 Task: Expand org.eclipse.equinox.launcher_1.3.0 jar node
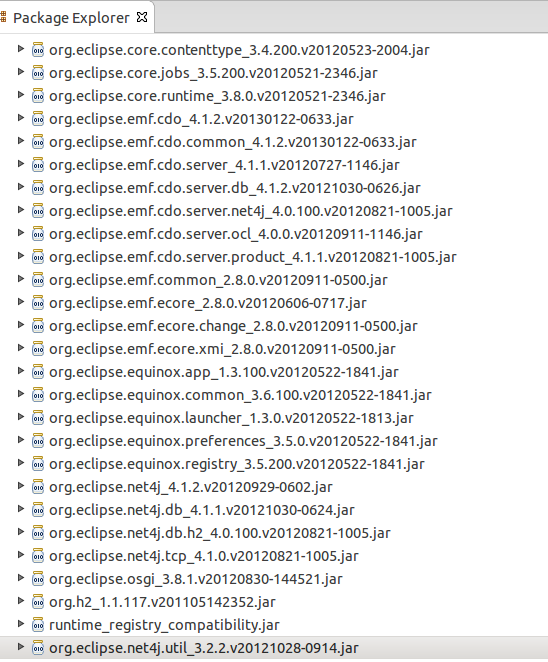[x=20, y=417]
